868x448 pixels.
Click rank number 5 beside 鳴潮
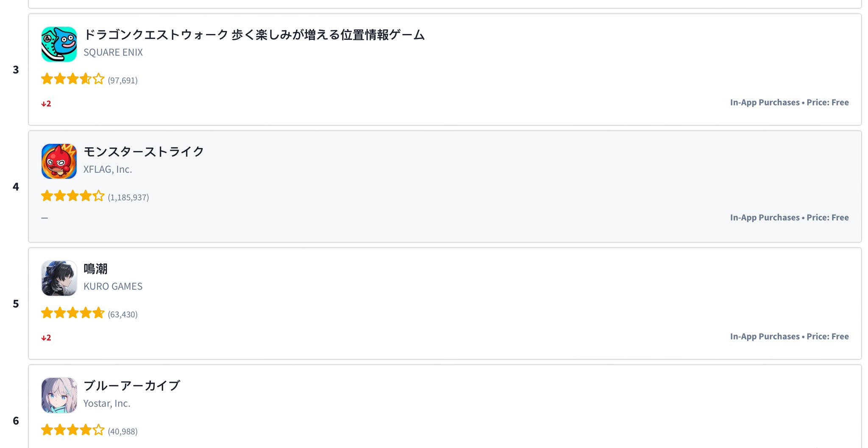coord(16,304)
